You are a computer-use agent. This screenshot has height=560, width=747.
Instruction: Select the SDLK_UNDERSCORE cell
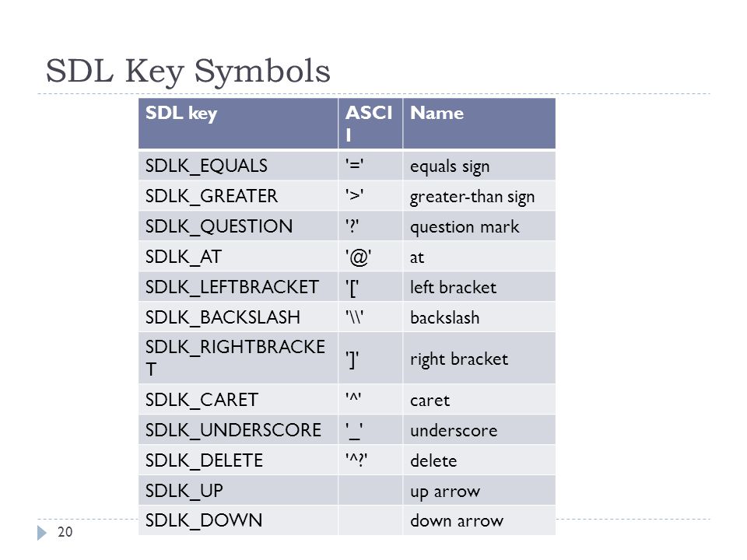[238, 430]
